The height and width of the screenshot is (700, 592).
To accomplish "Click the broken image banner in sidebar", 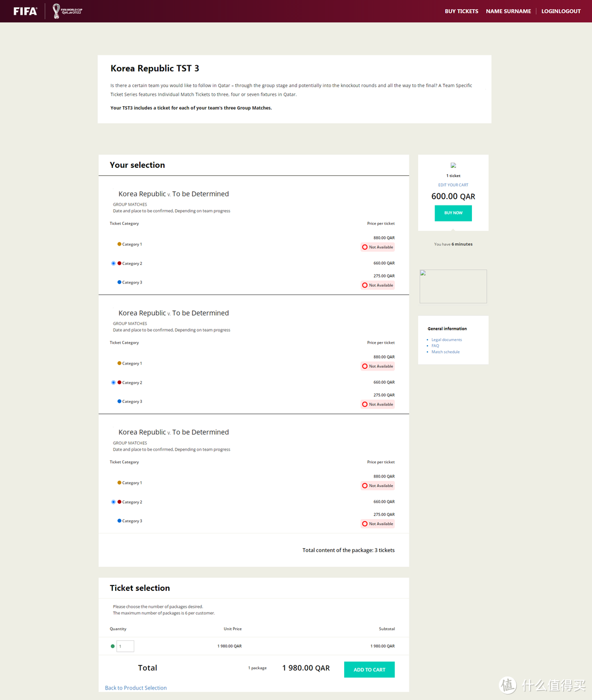I will (453, 286).
